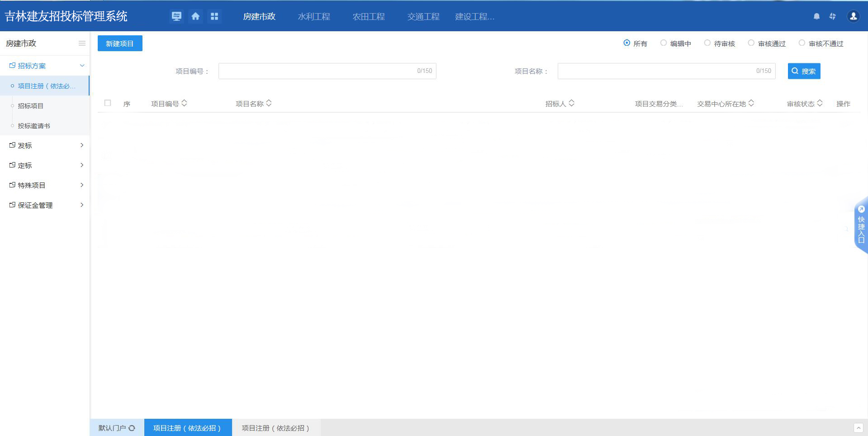Click the 新建项目 button
This screenshot has width=868, height=436.
tap(120, 43)
